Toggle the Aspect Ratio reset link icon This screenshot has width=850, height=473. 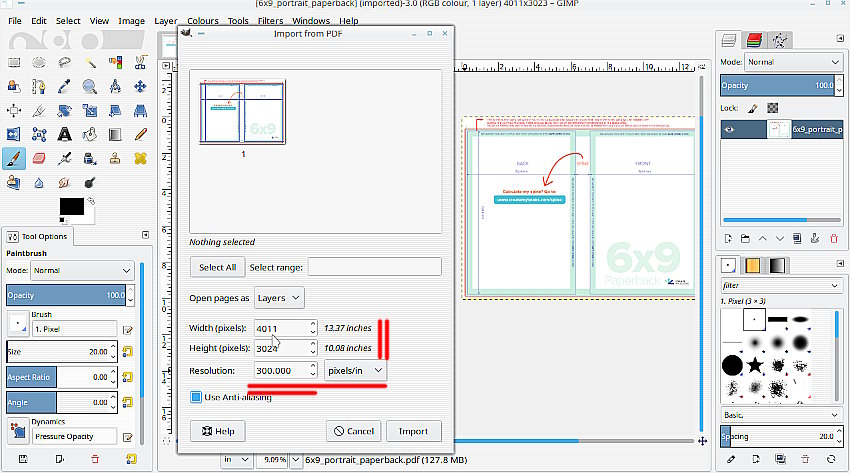point(127,377)
